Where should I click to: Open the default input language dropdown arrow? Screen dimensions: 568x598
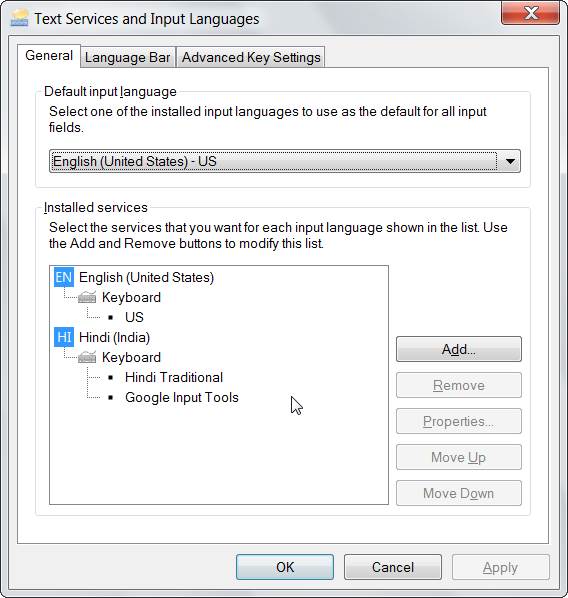coord(510,161)
